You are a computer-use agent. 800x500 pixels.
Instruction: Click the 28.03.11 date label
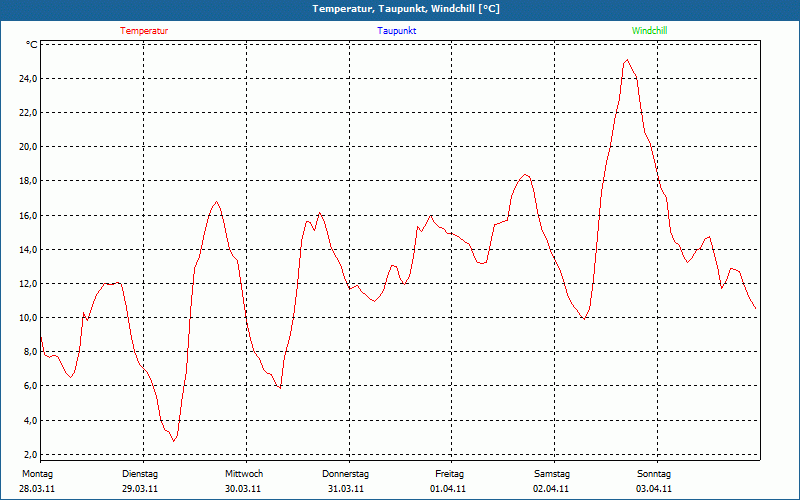tap(37, 489)
